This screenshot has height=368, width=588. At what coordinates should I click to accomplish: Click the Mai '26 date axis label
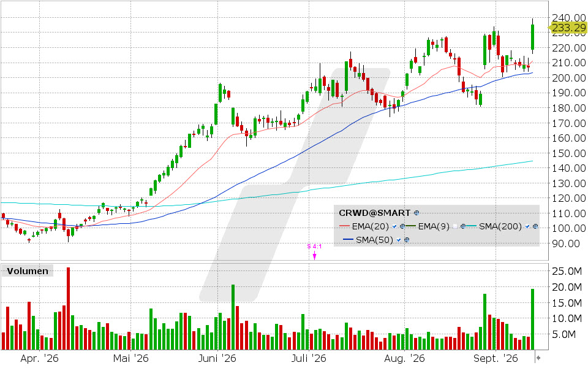point(130,358)
